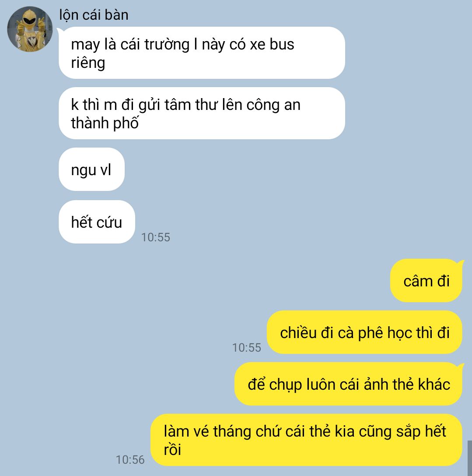Tap the sender name 'lộn cái bàn'
472x476 pixels.
94,15
